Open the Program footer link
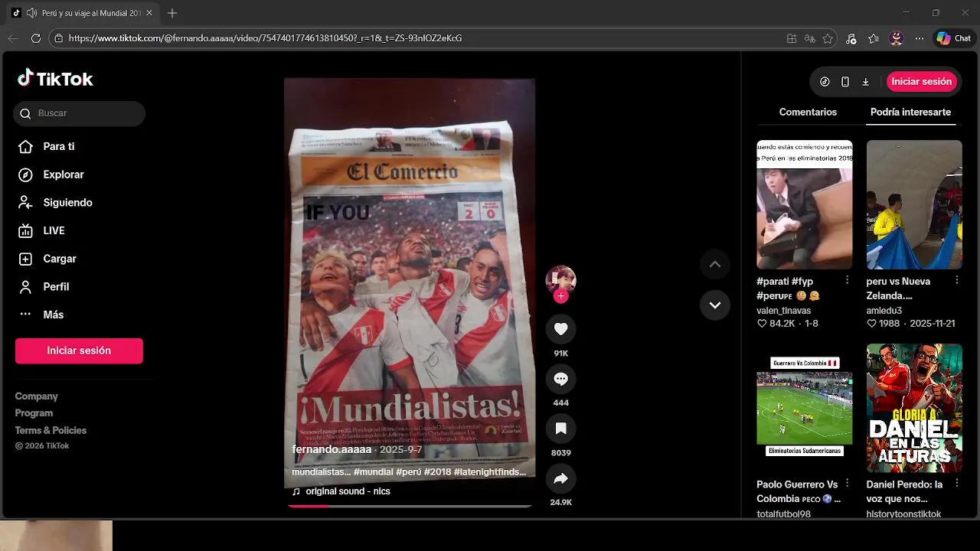The width and height of the screenshot is (980, 551). tap(34, 413)
